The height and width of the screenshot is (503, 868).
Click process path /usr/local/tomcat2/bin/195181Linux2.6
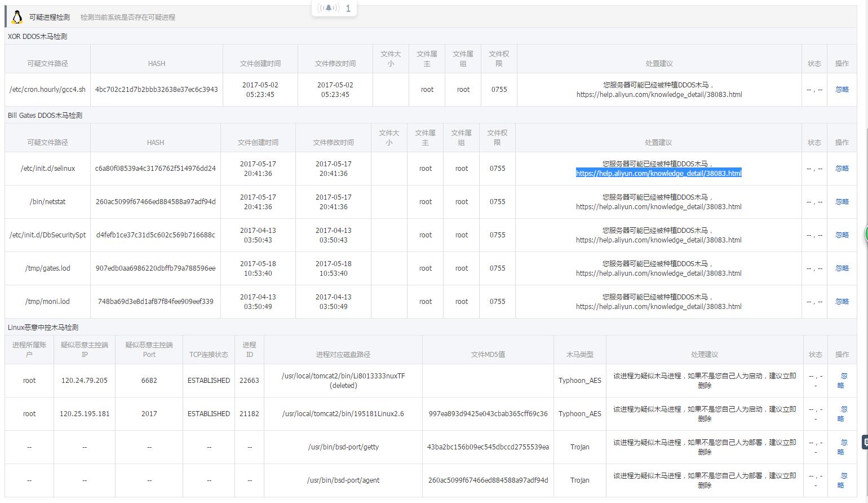[x=343, y=414]
